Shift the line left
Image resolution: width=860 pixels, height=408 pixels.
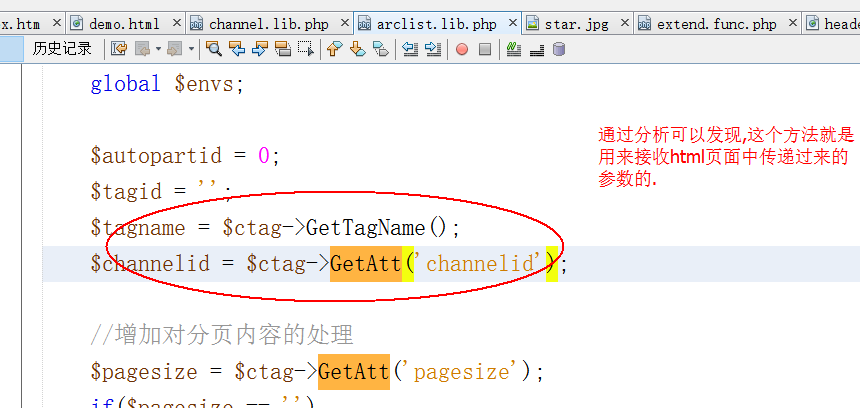(x=410, y=48)
